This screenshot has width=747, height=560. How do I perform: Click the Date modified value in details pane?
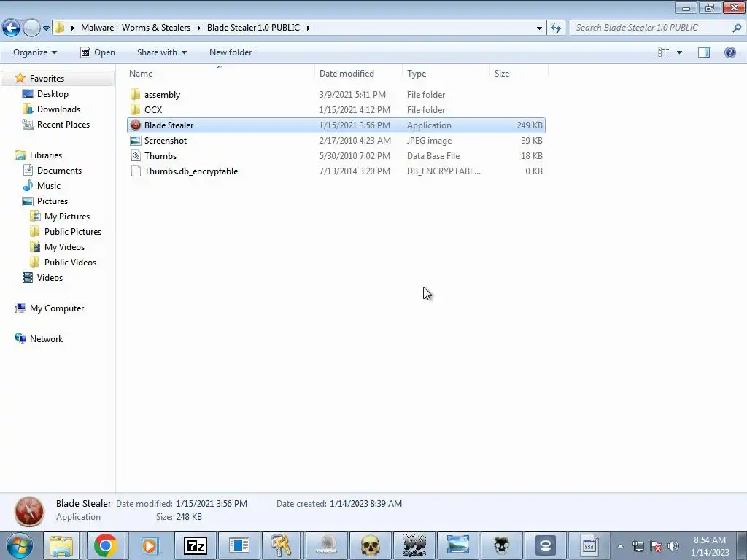[212, 503]
